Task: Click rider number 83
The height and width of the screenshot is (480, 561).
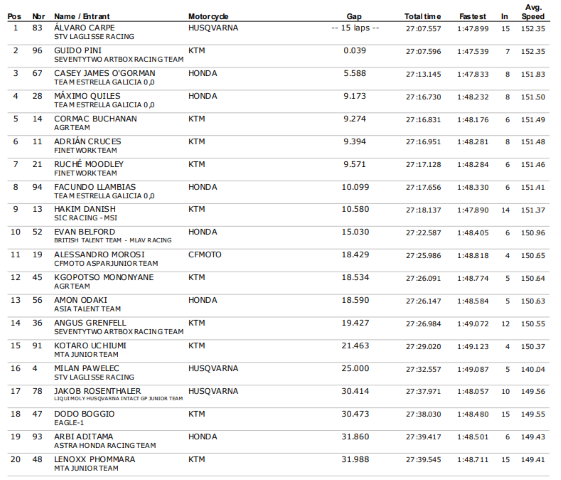Action: [37, 28]
